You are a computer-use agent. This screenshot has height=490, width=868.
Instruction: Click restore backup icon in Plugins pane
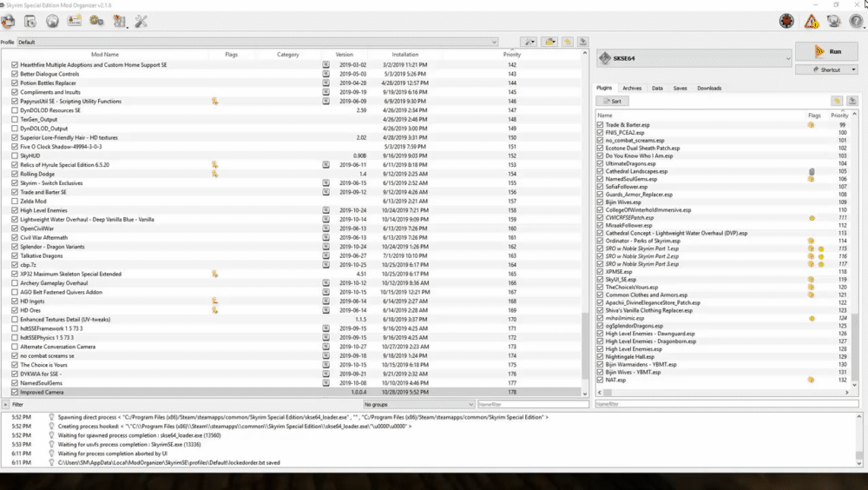coord(837,101)
